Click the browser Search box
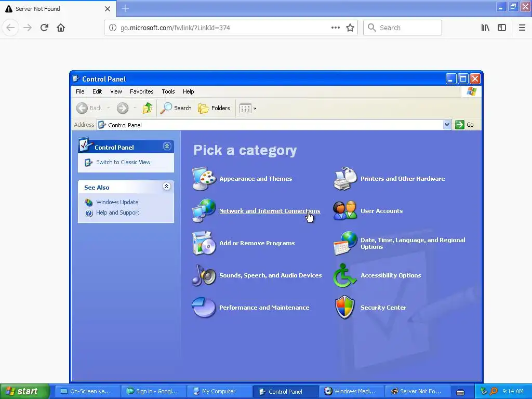Viewport: 532px width, 399px height. point(403,28)
